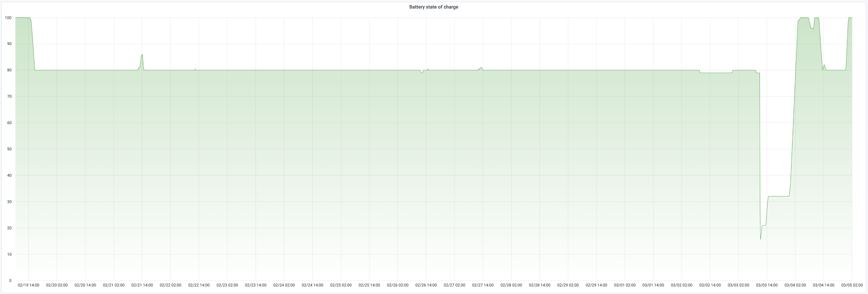
Task: Click the x-axis label 02/20 14:00
Action: coord(85,285)
